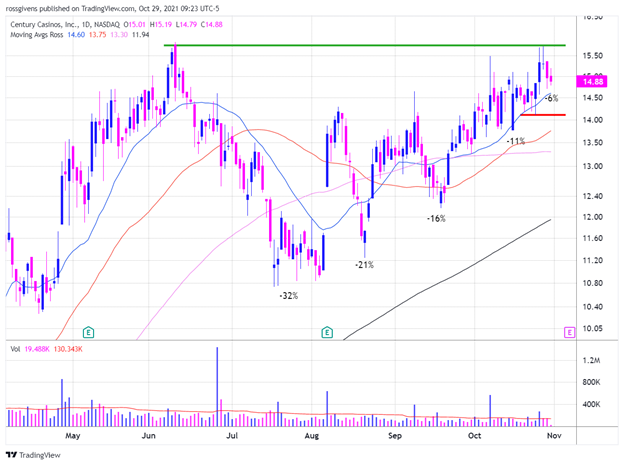
Task: Click the 11.94 moving average value
Action: click(140, 35)
